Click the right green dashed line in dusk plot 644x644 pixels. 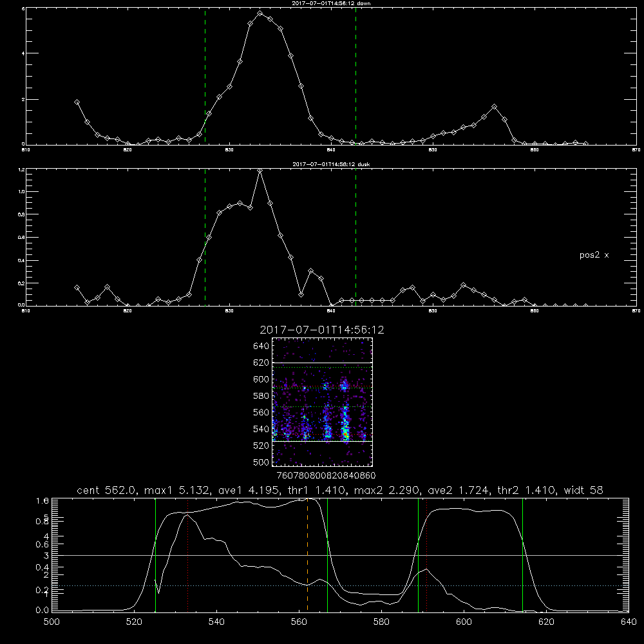click(355, 237)
